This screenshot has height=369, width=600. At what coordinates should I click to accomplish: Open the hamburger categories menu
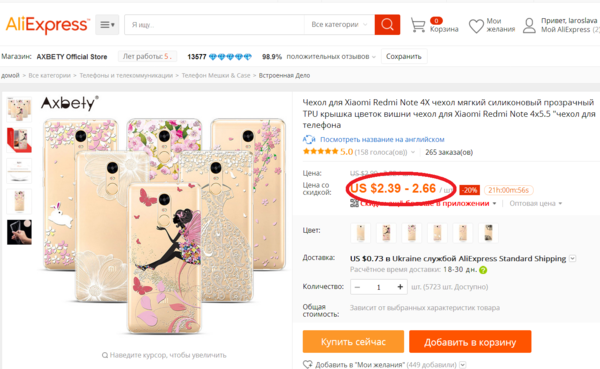click(107, 25)
